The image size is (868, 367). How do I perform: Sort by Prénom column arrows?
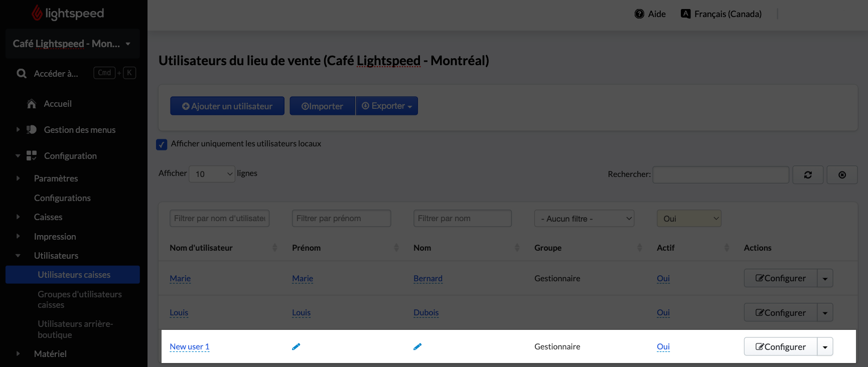click(x=396, y=248)
